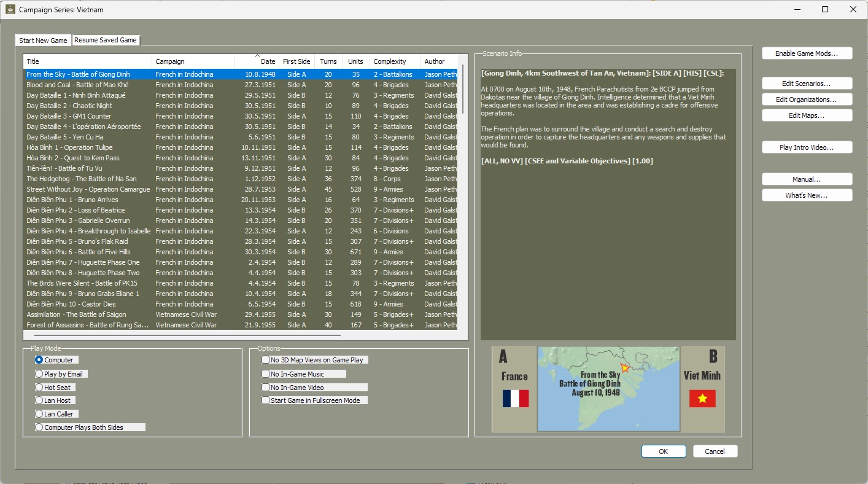Select 'From the Sky - Battle of Giong Dinh'
This screenshot has height=484, width=868.
click(241, 74)
